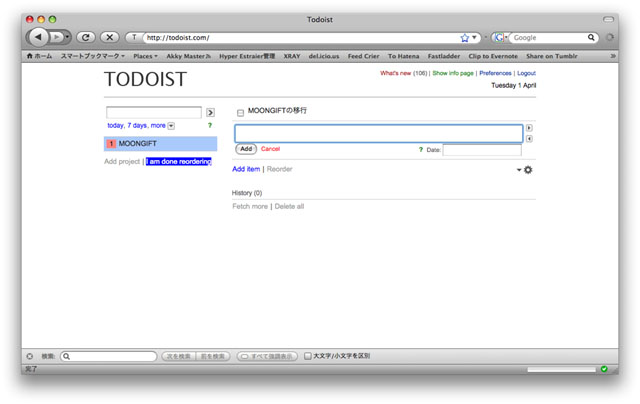The image size is (640, 404).
Task: Open the スマートブックマーク bookmarks folder
Action: click(x=93, y=56)
